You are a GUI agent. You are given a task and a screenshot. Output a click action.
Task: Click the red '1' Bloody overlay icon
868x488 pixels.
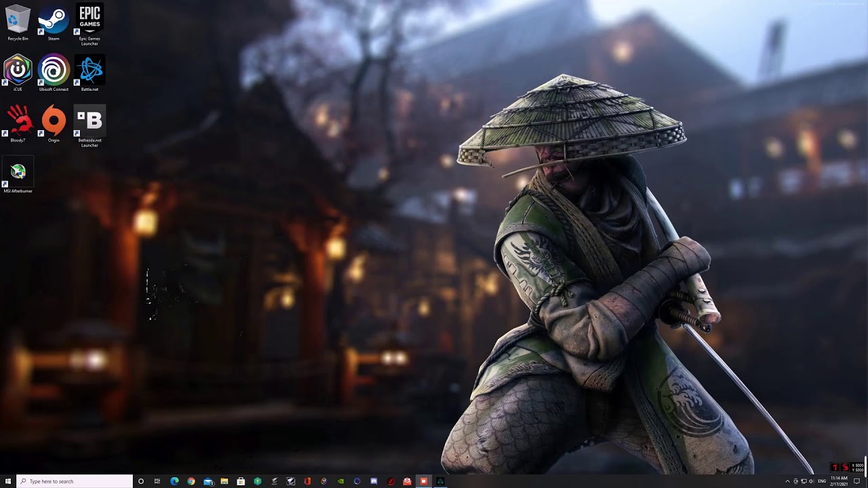click(835, 467)
